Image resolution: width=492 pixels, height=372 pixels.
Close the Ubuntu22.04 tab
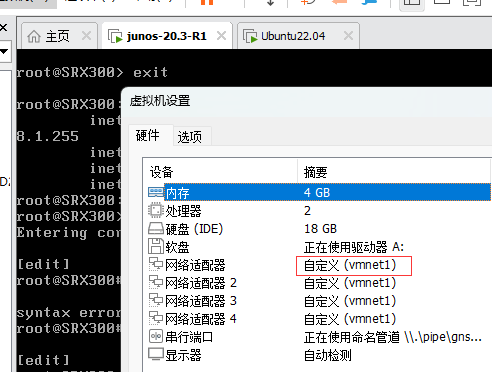tap(348, 35)
